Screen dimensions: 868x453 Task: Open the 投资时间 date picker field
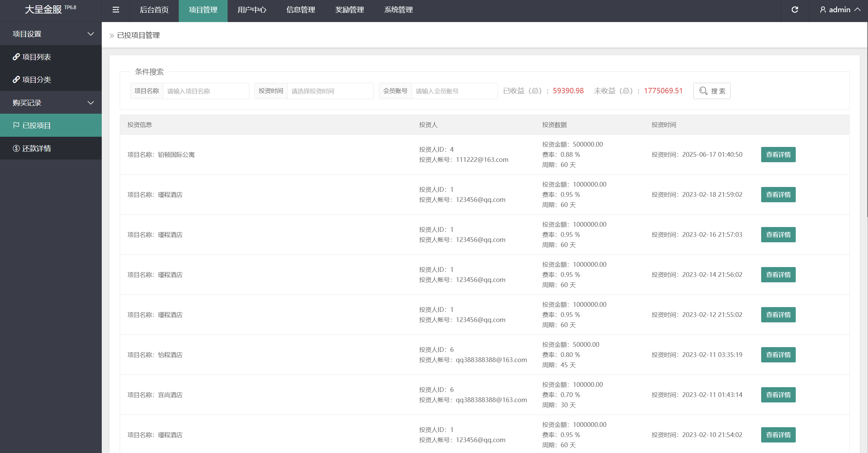tap(330, 91)
